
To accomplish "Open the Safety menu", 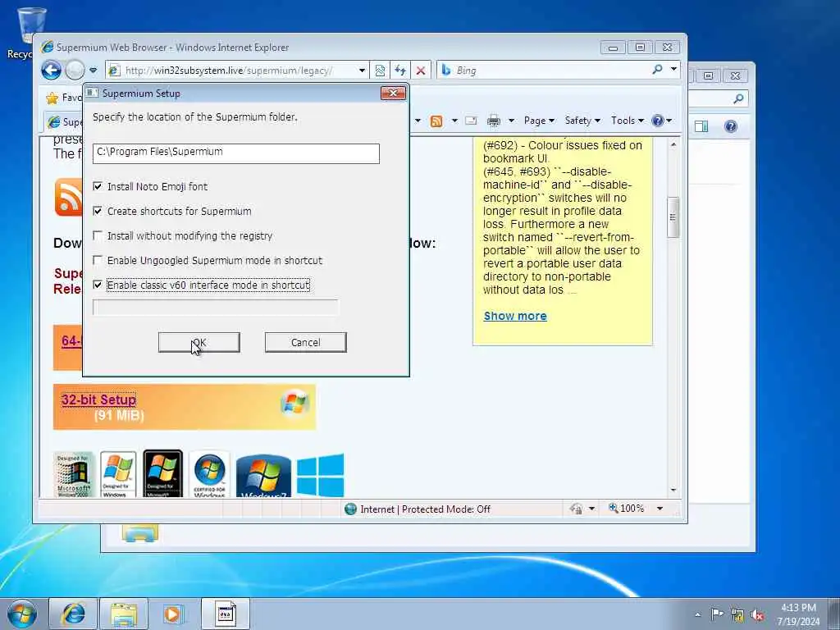I will click(582, 121).
